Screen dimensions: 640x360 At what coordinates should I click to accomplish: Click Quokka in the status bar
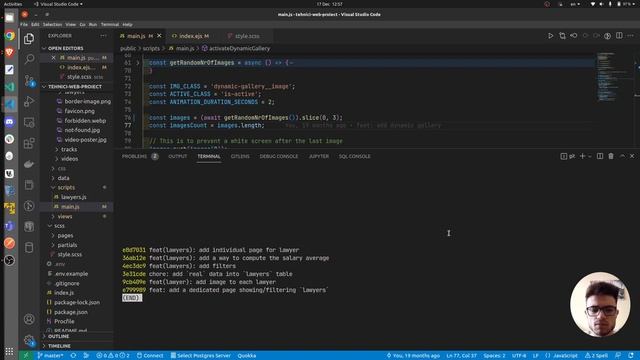click(247, 356)
